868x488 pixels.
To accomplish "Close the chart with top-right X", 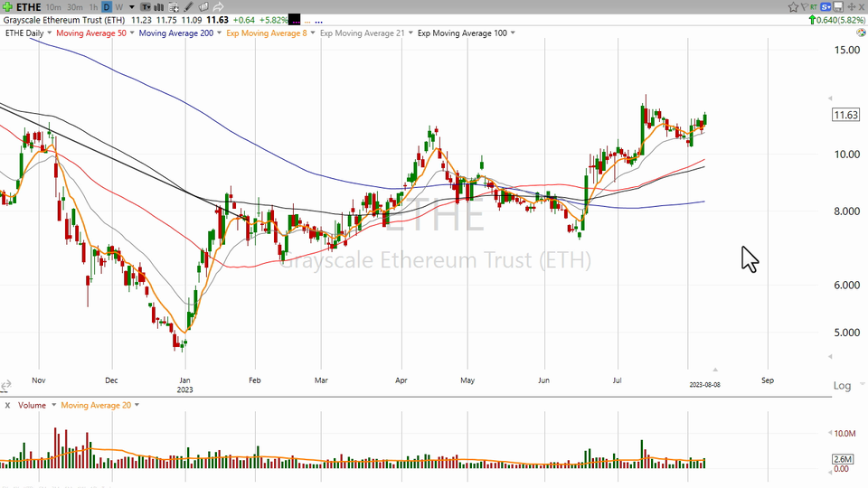I will coord(863,6).
